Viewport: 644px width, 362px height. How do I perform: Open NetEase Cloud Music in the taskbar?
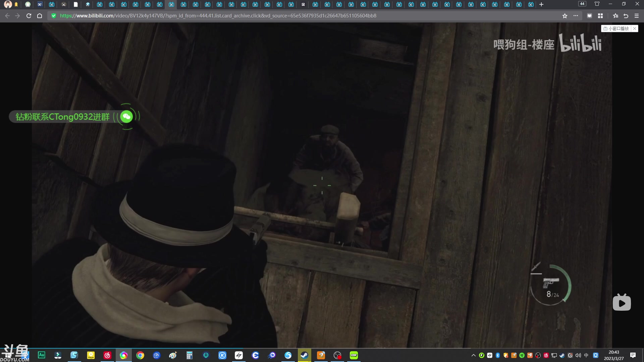point(107,355)
